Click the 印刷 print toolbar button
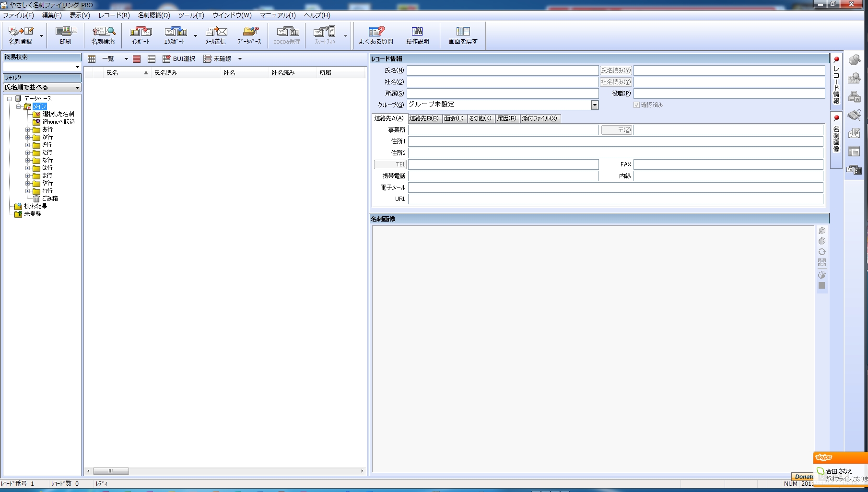The image size is (868, 492). (66, 35)
